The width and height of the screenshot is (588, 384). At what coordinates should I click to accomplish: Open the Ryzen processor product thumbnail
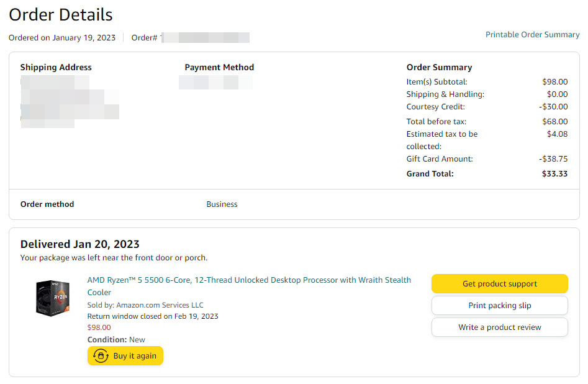pos(53,298)
